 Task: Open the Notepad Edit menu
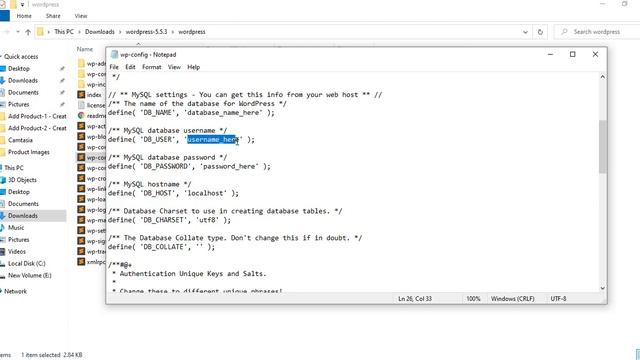(130, 67)
